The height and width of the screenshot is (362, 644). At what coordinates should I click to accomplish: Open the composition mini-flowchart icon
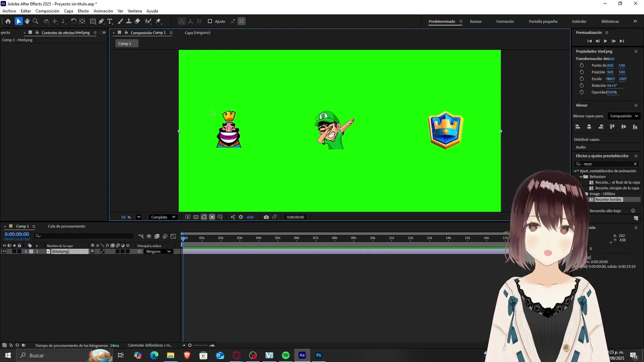pyautogui.click(x=141, y=236)
